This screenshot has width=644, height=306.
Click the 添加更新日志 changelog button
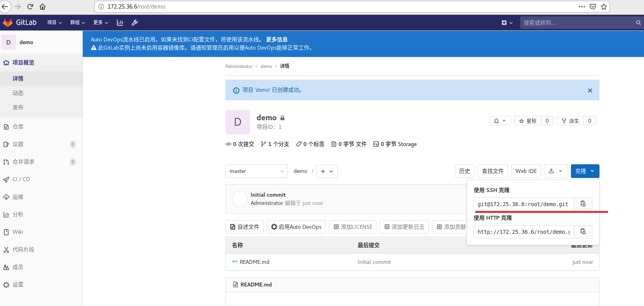point(404,227)
